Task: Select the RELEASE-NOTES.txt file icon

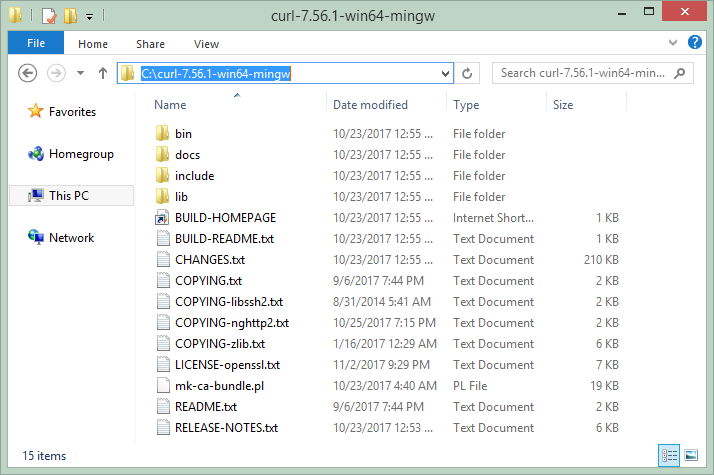Action: point(163,427)
